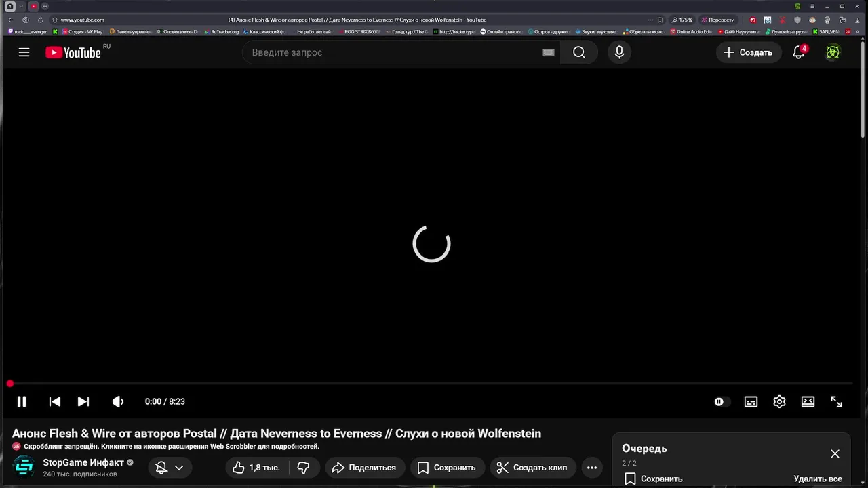Screen dimensions: 868x488
Task: Click the Web Scrobbler icon under title
Action: click(x=17, y=447)
